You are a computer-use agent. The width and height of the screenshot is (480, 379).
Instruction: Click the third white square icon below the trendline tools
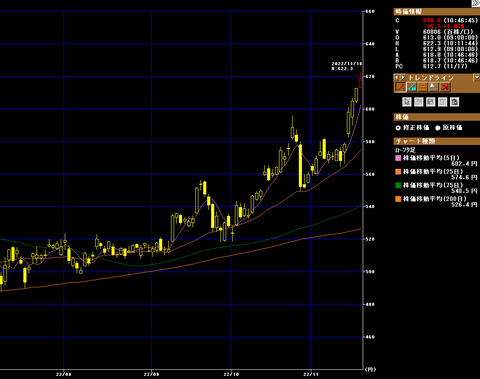tap(431, 102)
